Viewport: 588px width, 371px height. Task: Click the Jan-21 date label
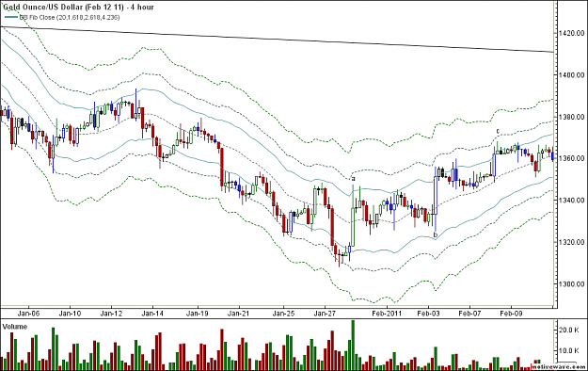point(239,314)
